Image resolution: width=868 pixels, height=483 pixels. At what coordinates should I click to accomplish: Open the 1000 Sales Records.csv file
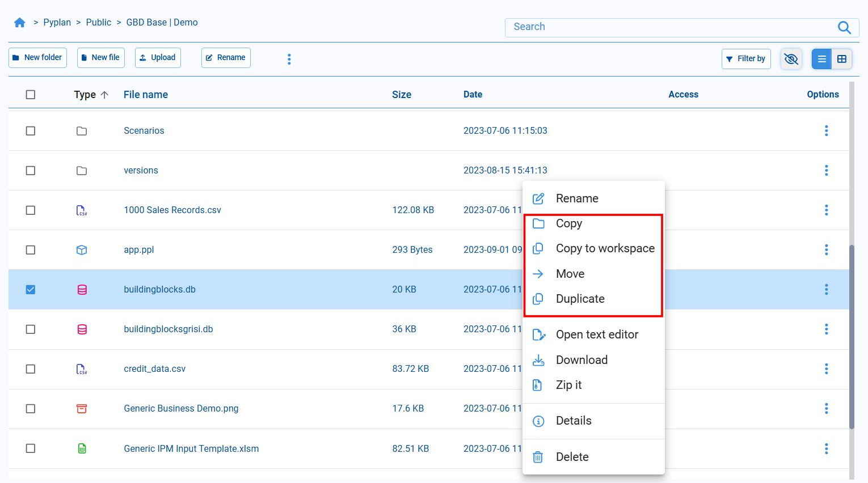coord(172,210)
